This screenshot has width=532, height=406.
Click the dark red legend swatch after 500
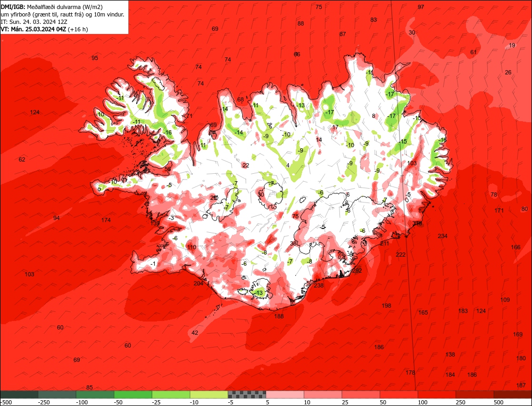click(513, 394)
